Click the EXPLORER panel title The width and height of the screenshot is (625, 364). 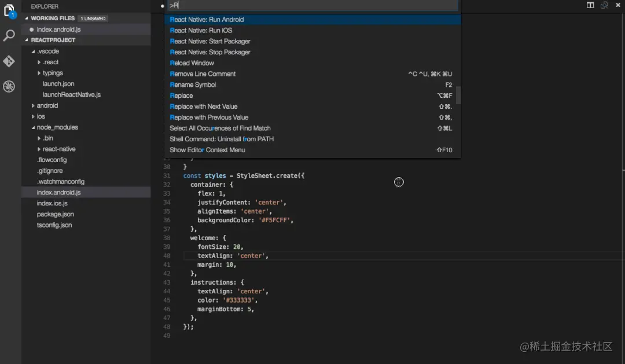(x=45, y=6)
